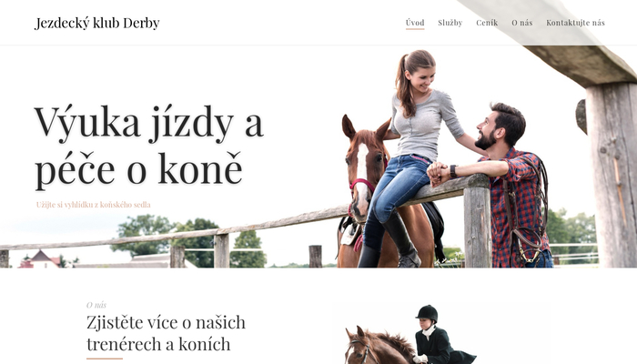
Task: Click the heading Výuka jízdy a péče o koně
Action: click(149, 146)
